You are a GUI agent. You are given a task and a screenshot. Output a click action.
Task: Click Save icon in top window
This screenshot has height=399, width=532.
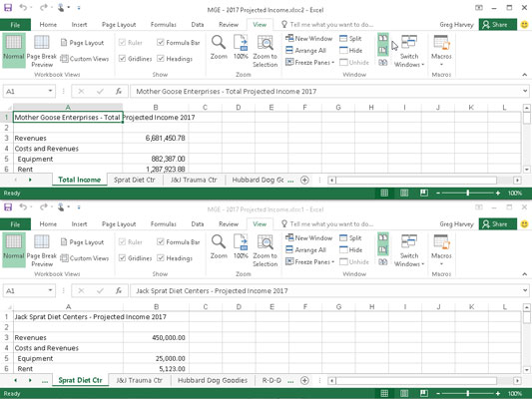click(x=8, y=7)
